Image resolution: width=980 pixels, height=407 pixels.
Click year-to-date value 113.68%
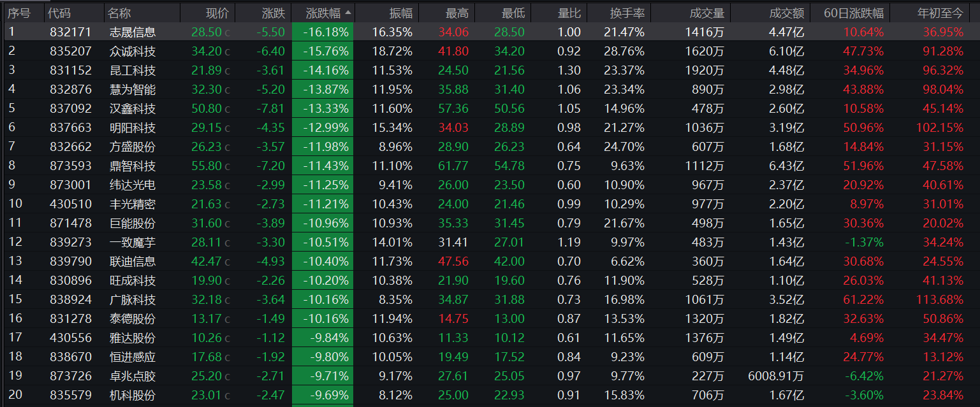[x=940, y=299]
